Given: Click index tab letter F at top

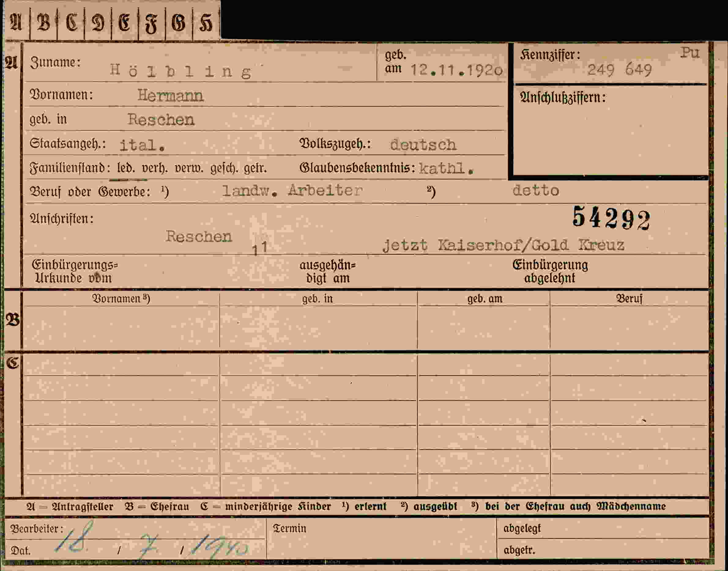Looking at the screenshot, I should (x=151, y=24).
